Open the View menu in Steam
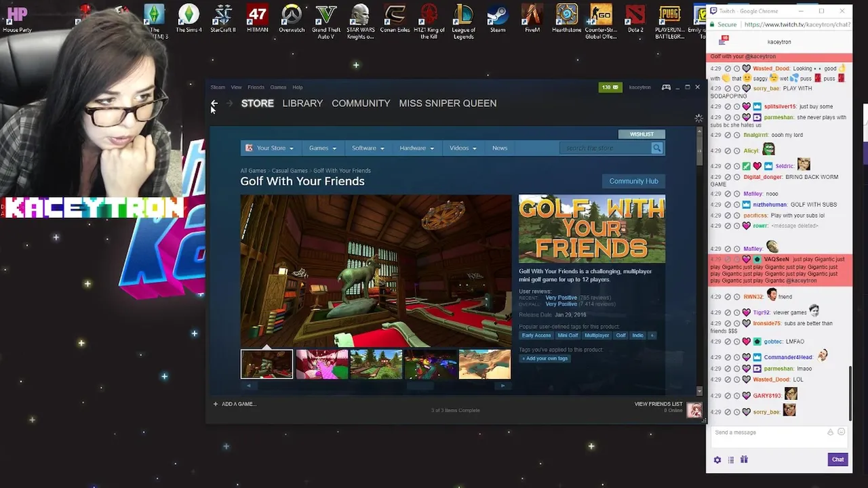The height and width of the screenshot is (488, 868). 236,87
